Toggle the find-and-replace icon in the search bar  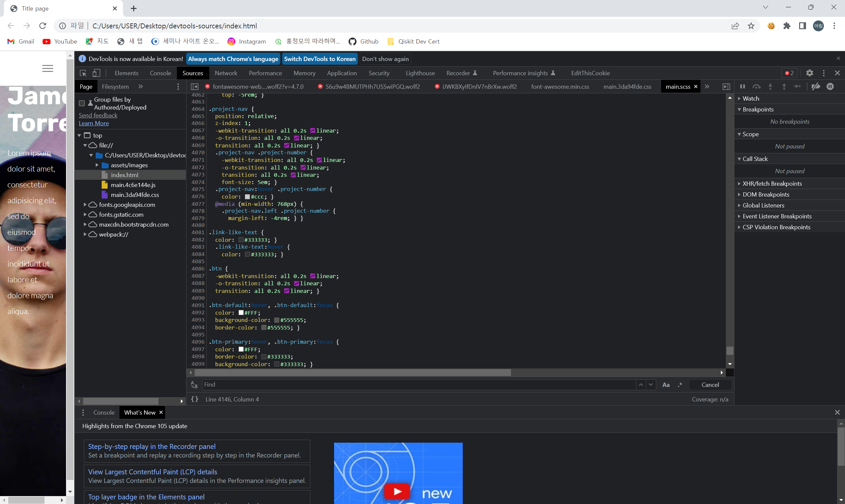[194, 385]
